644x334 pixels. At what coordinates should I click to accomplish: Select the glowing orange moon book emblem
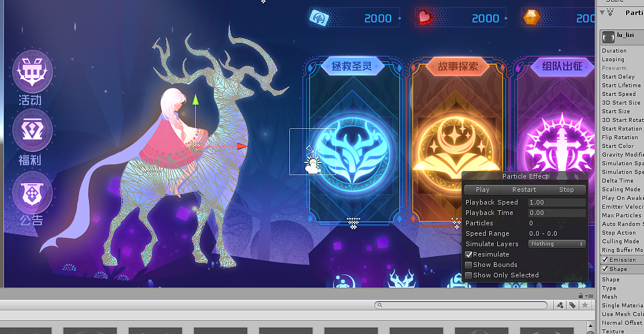[x=457, y=154]
